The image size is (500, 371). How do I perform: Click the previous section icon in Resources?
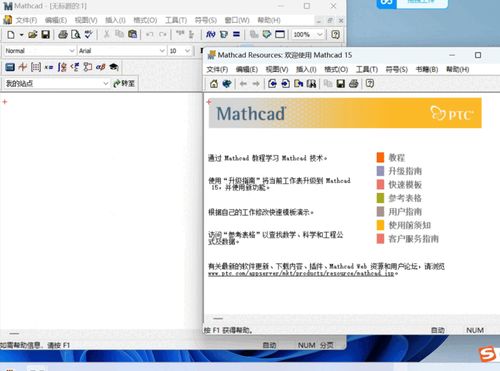point(272,84)
